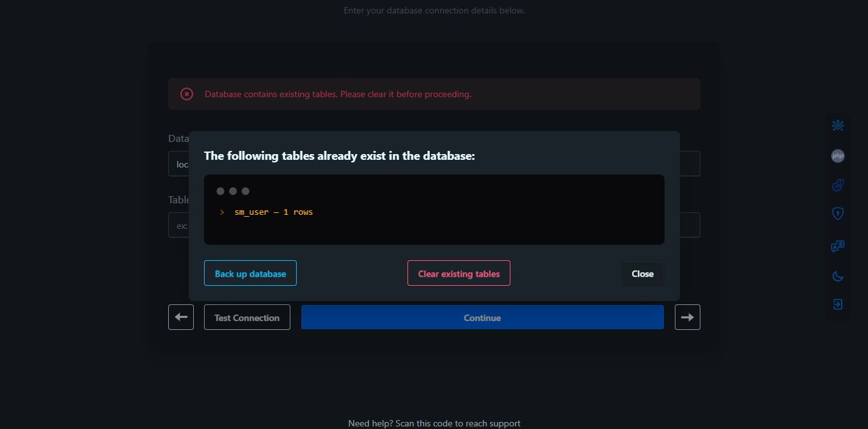Close the existing tables dialog
Screen dimensions: 868x429
click(642, 274)
